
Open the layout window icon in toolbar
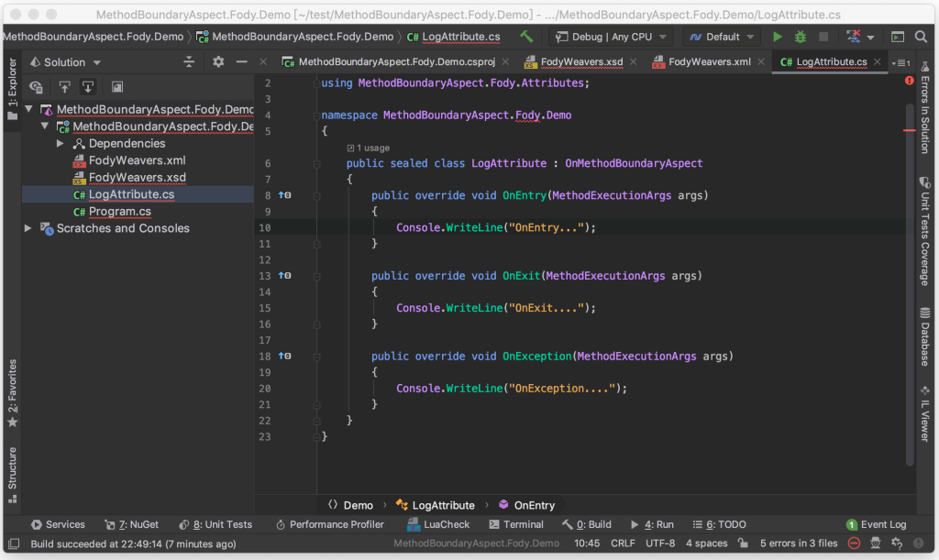point(897,37)
